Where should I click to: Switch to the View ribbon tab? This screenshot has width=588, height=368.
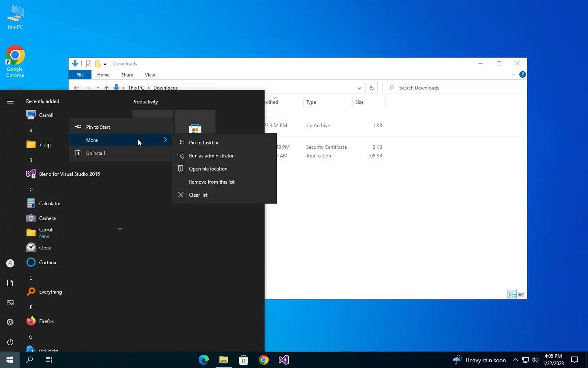click(x=150, y=75)
